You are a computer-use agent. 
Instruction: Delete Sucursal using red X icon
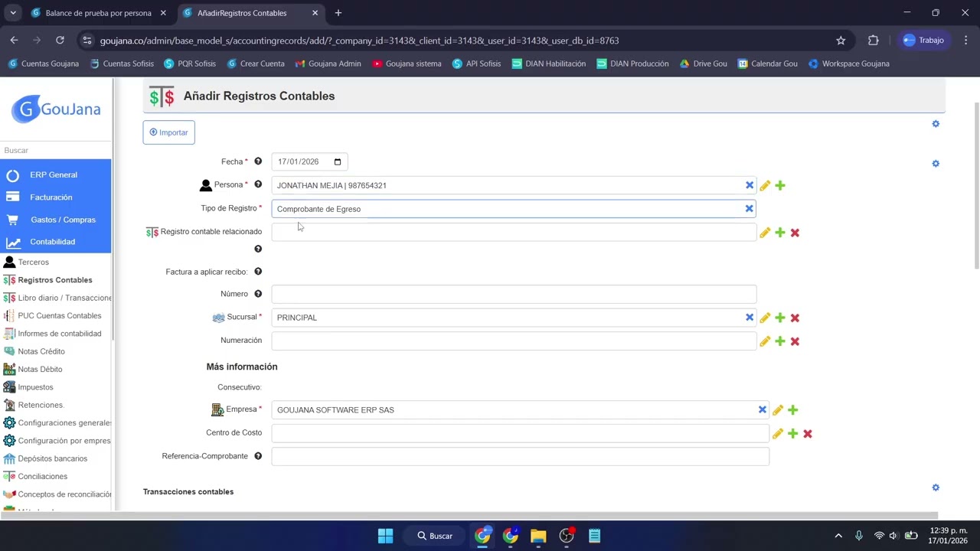coord(795,318)
